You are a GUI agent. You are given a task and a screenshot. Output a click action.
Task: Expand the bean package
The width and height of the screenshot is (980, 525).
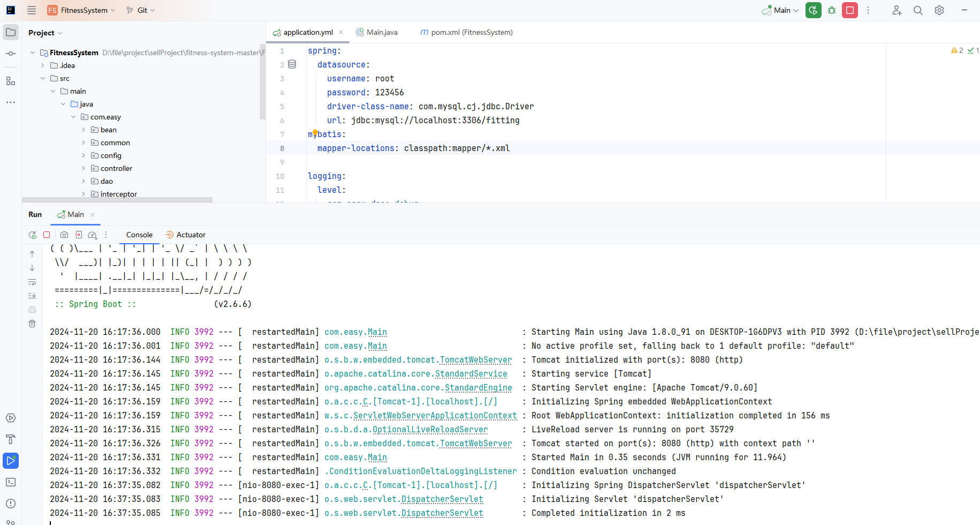click(83, 130)
